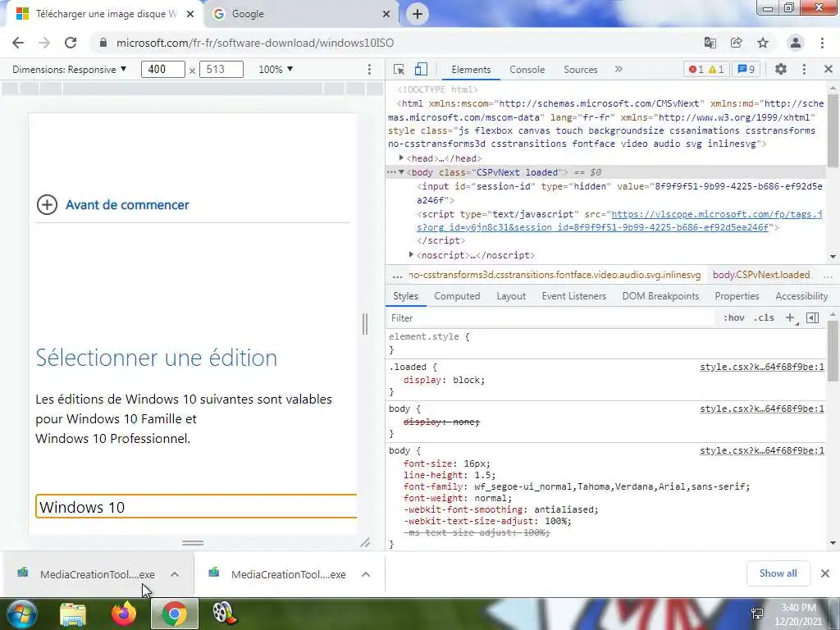Click the share page icon in address bar
The width and height of the screenshot is (840, 630).
(737, 43)
